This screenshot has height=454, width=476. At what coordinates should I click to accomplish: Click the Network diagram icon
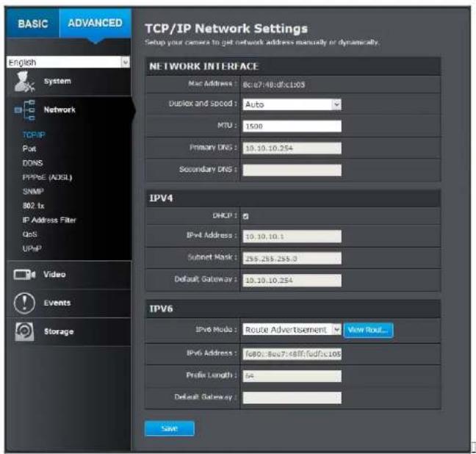[24, 111]
